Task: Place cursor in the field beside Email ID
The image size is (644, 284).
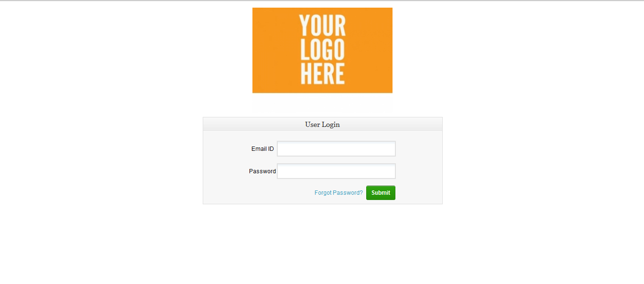Action: (336, 148)
